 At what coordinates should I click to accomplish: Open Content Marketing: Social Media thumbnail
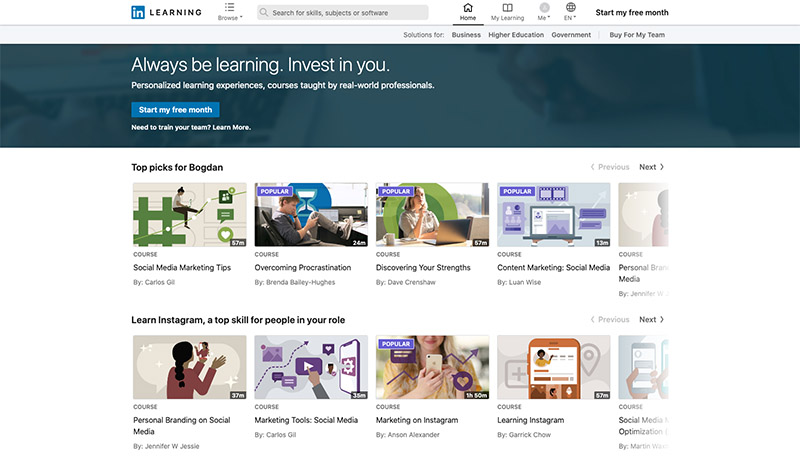click(554, 215)
